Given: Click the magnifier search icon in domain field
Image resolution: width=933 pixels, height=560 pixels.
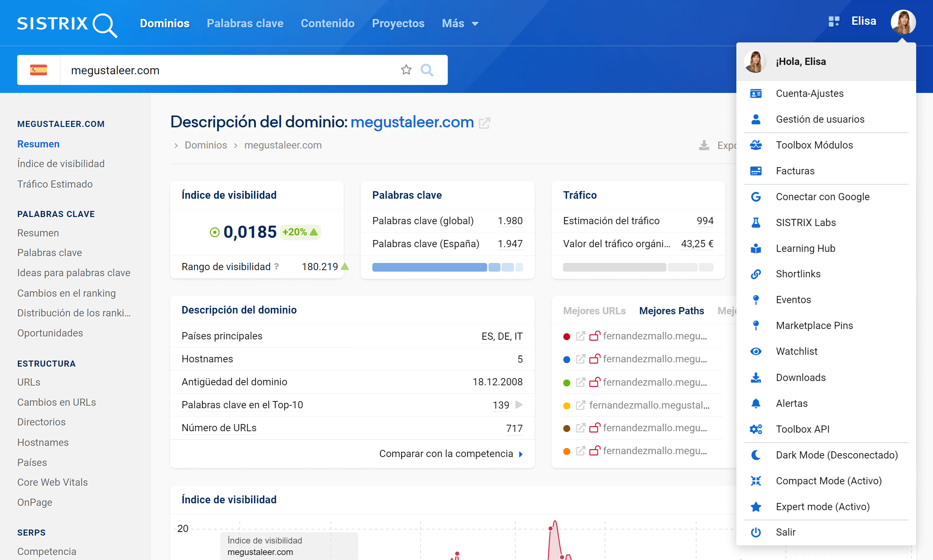Looking at the screenshot, I should click(x=427, y=70).
